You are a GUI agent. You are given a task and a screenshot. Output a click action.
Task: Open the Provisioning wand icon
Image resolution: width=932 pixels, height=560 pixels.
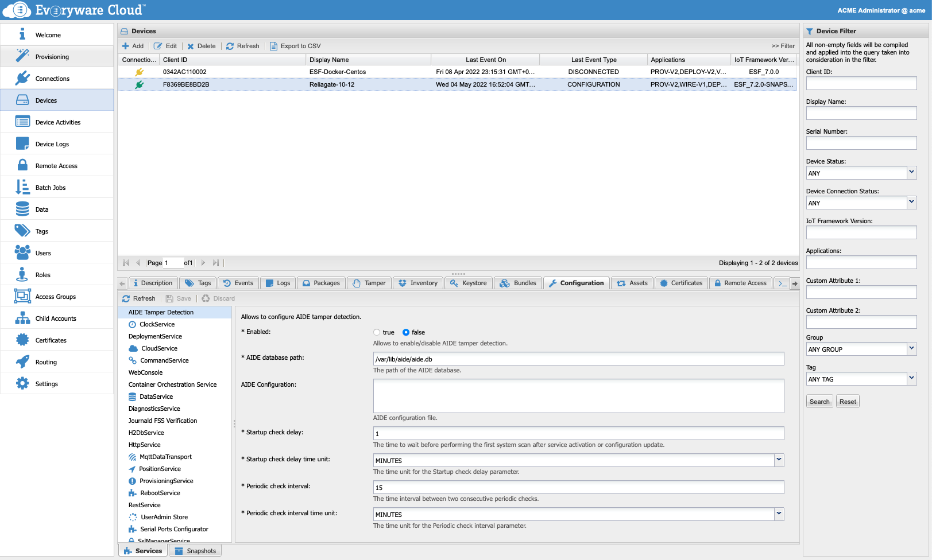click(22, 56)
